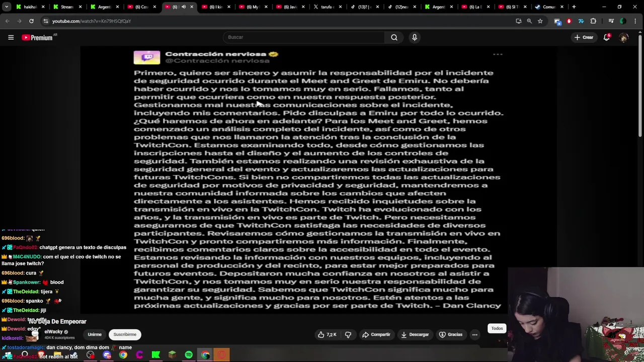Switch to the (6) Javi YouTube tab
This screenshot has width=644, height=362.
291,7
